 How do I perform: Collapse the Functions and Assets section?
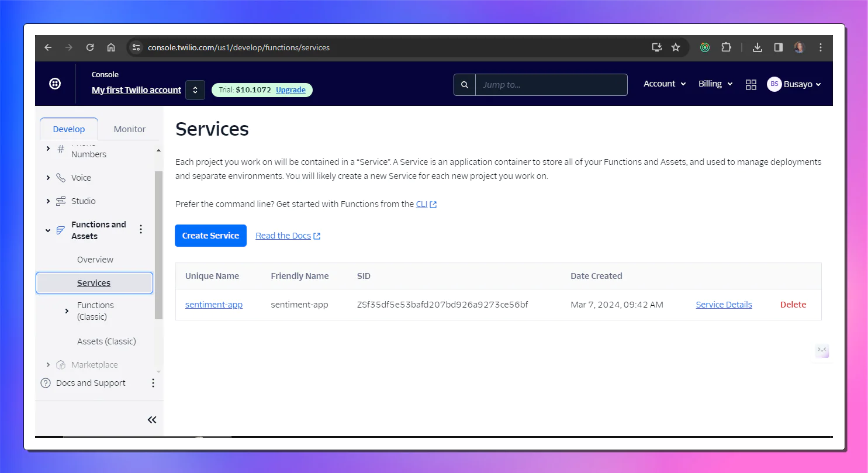pyautogui.click(x=48, y=230)
